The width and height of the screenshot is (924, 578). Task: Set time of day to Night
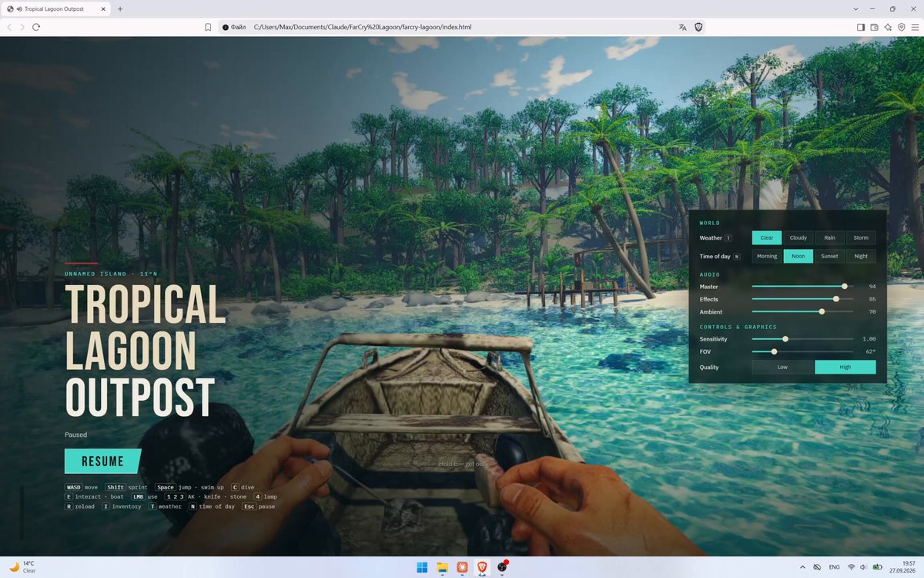[861, 256]
